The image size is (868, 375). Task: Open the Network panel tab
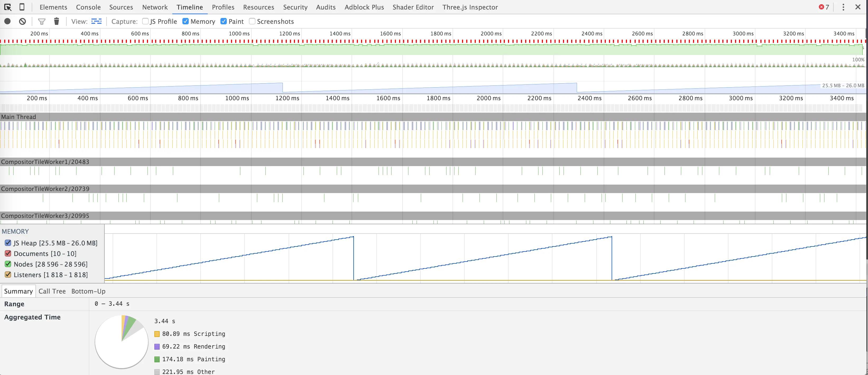(155, 7)
